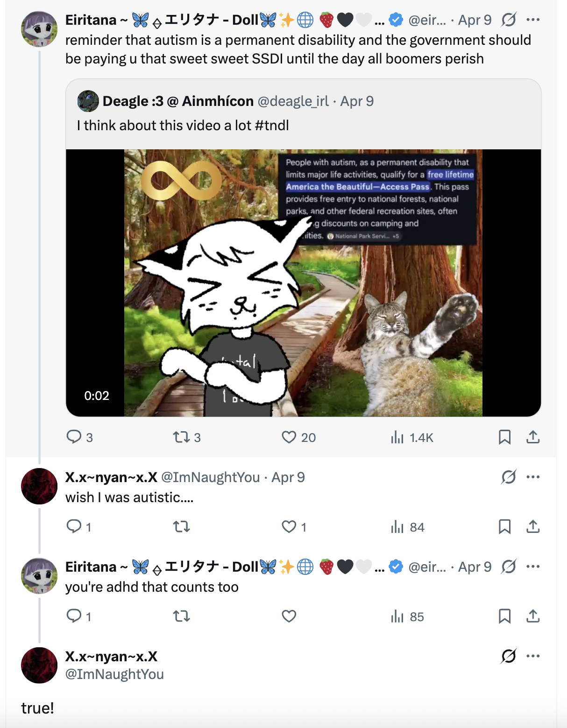
Task: Open Grok icon on main post
Action: click(509, 20)
